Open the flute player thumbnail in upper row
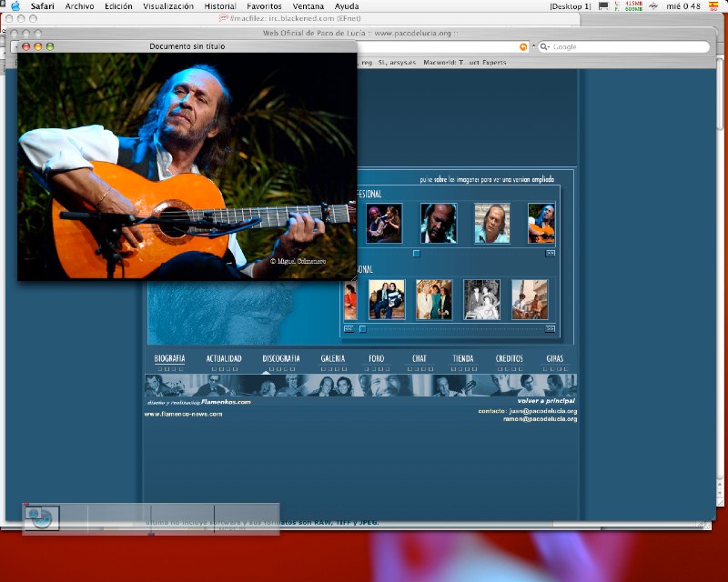 tap(384, 223)
